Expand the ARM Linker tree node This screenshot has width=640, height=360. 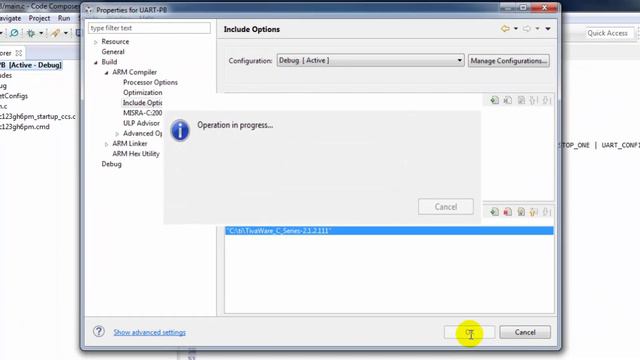[107, 144]
